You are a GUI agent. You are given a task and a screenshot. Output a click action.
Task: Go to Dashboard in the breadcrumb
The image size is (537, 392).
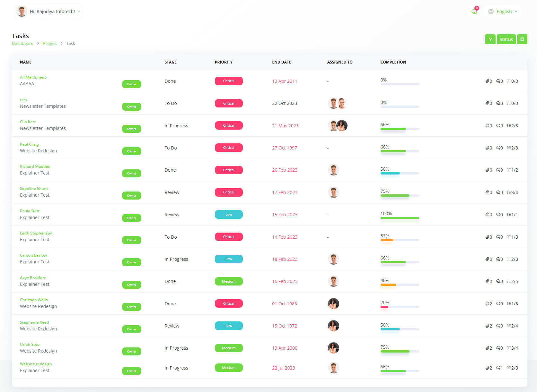point(22,43)
